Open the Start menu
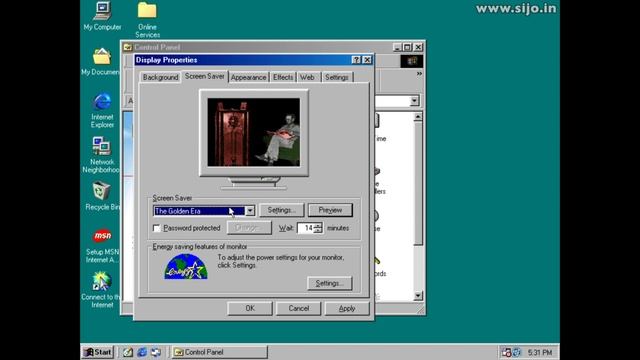 click(x=97, y=352)
